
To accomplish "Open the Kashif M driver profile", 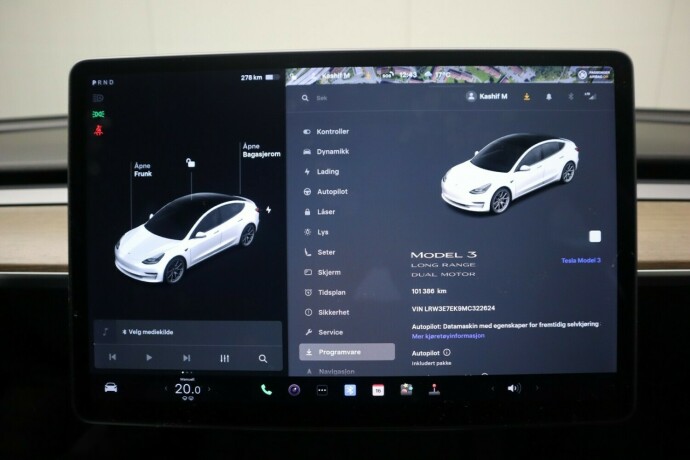I will 487,96.
